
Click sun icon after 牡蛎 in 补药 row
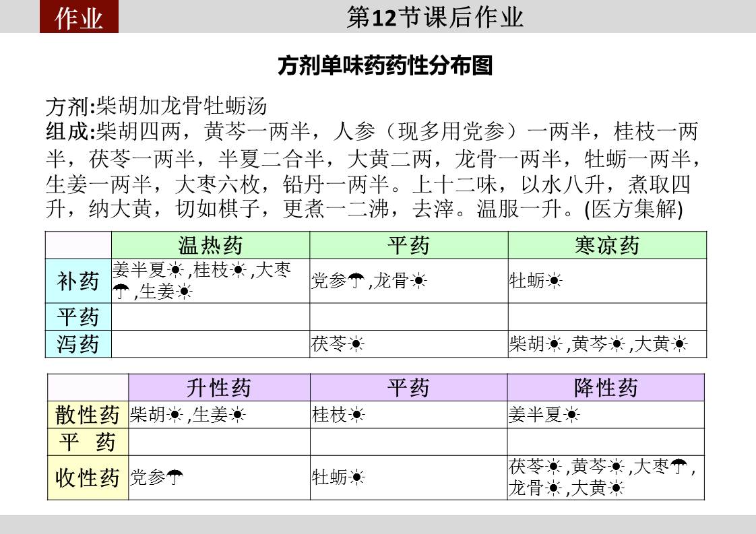point(554,281)
